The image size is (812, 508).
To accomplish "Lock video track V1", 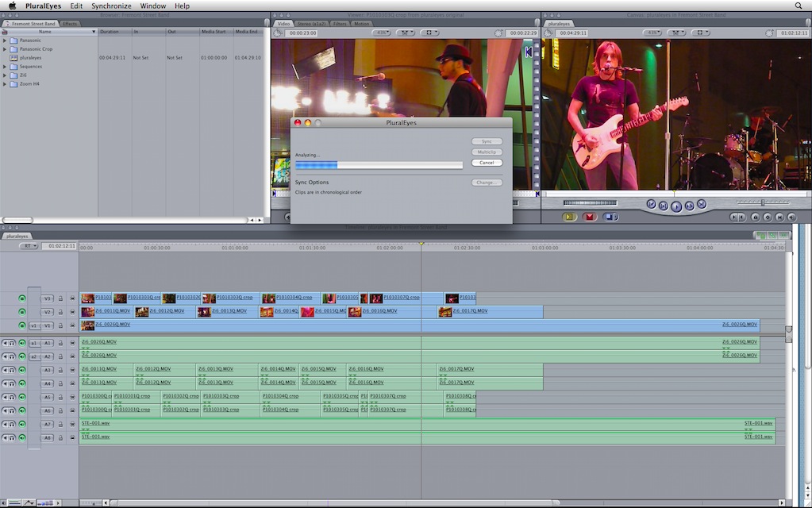I will point(60,325).
